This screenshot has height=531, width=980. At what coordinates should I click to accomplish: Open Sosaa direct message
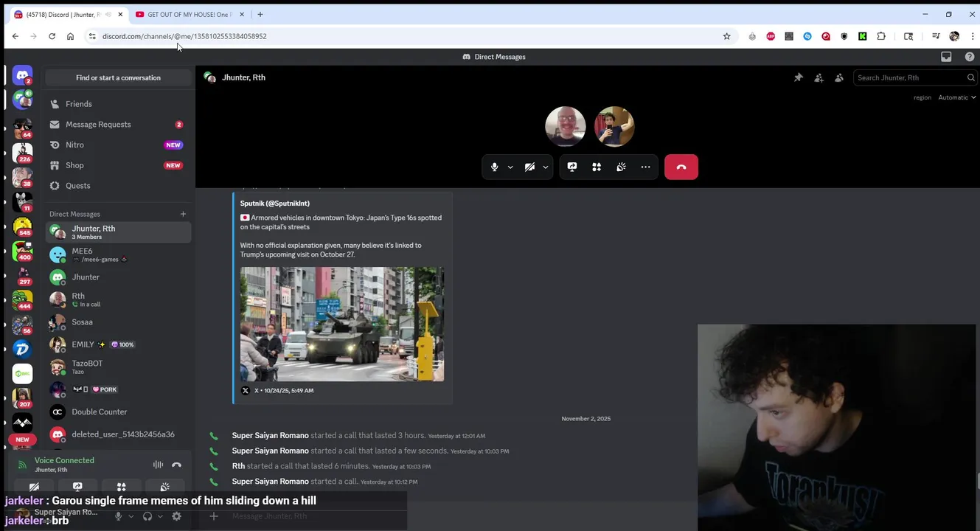tap(118, 322)
